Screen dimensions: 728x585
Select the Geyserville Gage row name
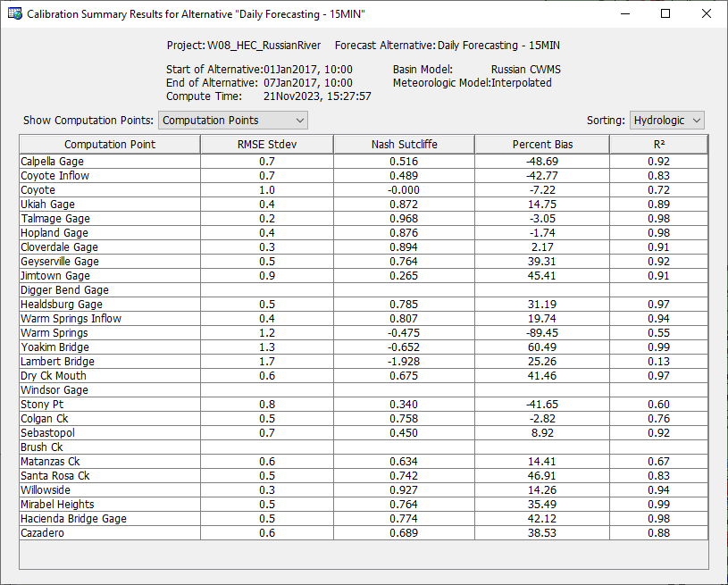60,262
